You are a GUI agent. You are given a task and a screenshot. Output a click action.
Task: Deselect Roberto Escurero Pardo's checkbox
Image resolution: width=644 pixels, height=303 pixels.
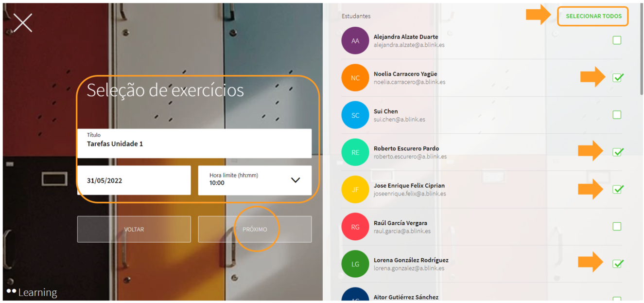[x=617, y=152]
